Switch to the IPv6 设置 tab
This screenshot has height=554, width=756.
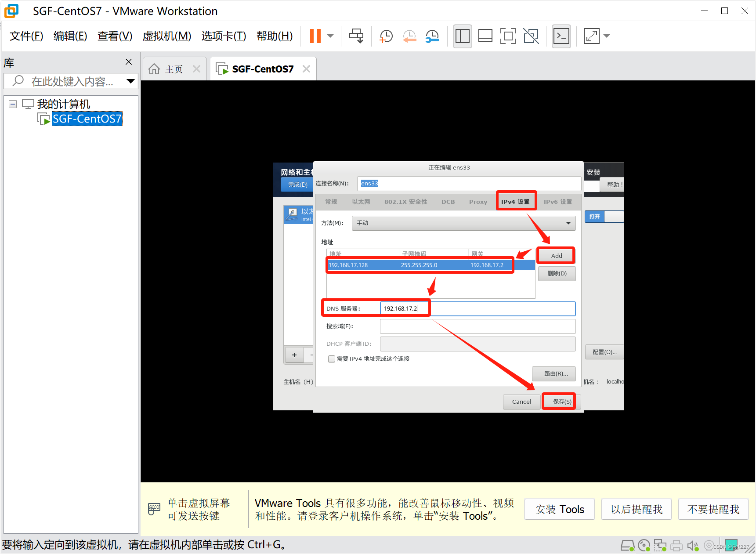[558, 202]
